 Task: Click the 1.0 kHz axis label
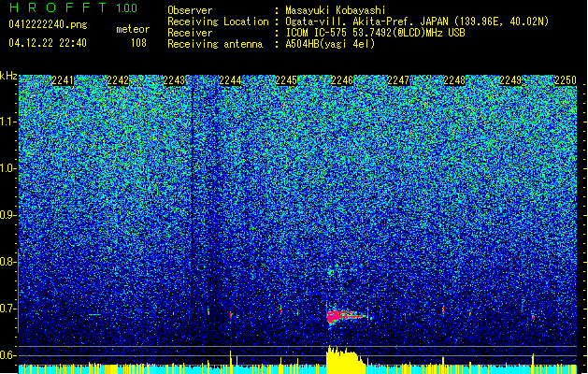tap(8, 168)
